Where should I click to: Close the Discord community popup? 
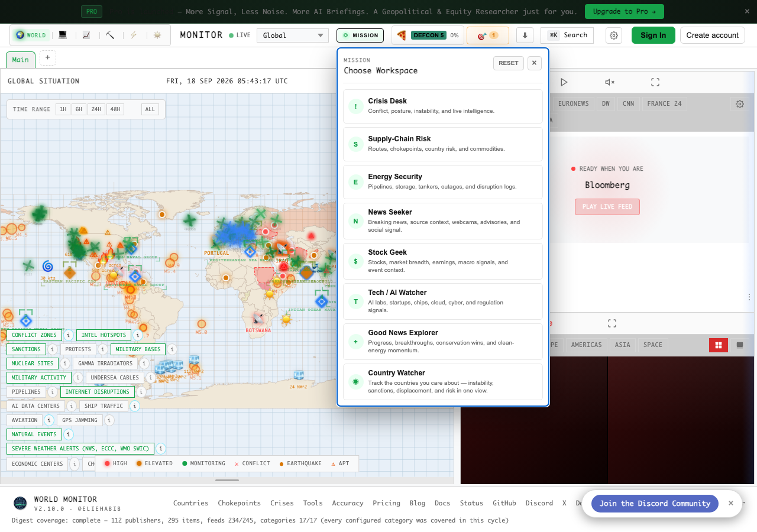click(x=731, y=503)
